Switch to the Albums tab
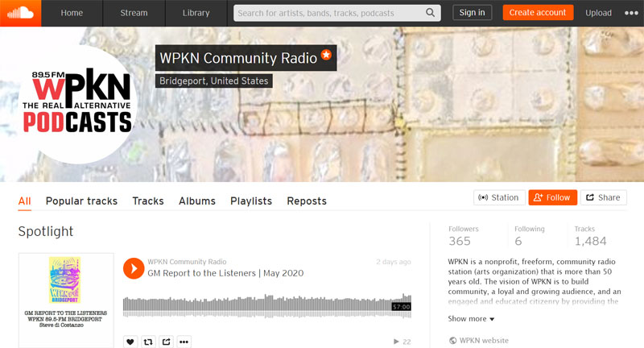The width and height of the screenshot is (644, 348). pyautogui.click(x=197, y=201)
